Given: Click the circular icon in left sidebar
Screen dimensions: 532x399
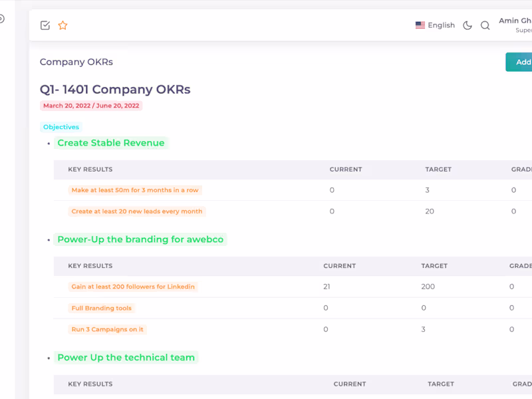Looking at the screenshot, I should (1, 19).
